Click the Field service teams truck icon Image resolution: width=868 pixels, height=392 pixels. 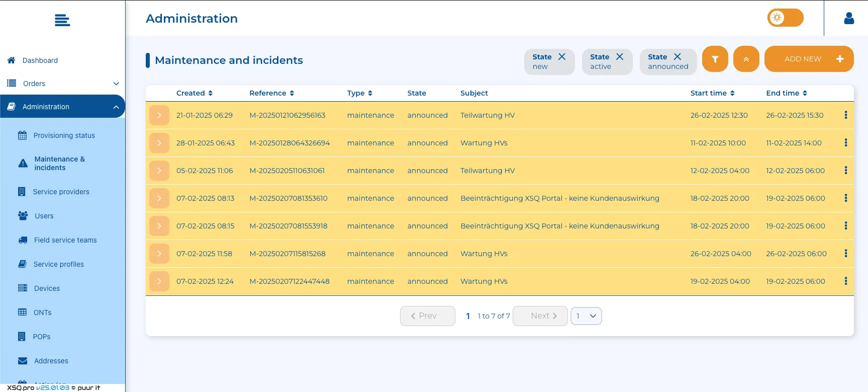click(x=23, y=240)
